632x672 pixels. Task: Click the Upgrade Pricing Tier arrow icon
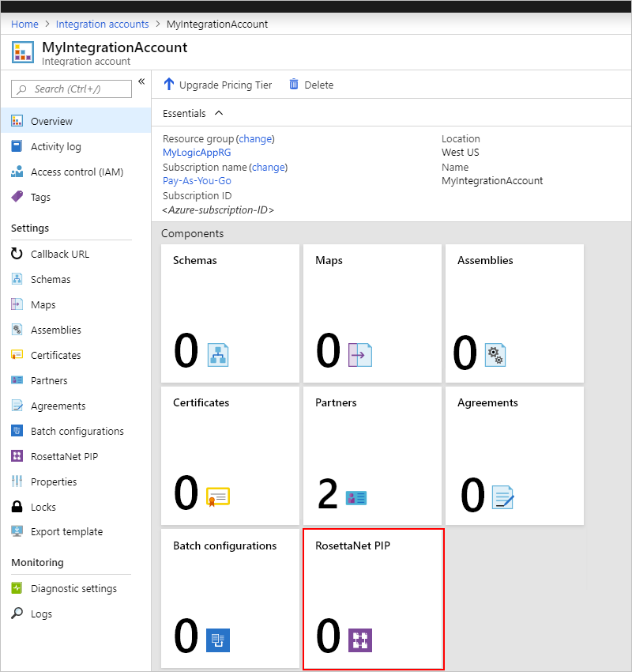pyautogui.click(x=169, y=85)
